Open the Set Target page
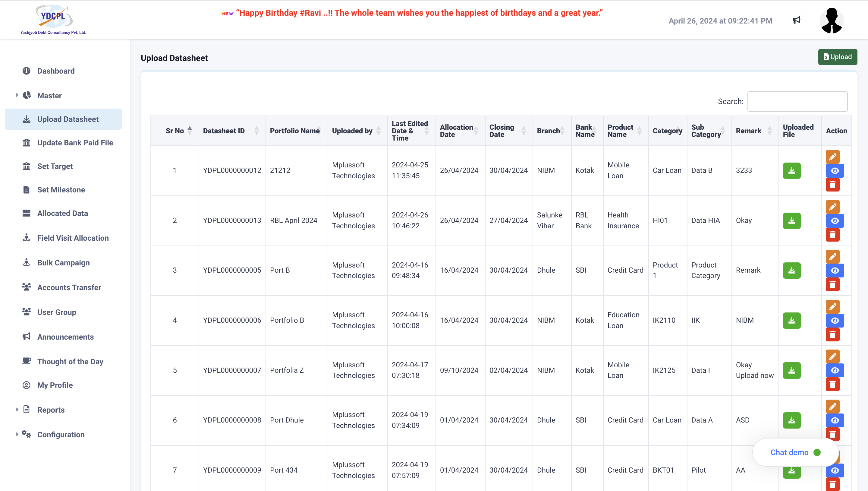 pos(55,166)
